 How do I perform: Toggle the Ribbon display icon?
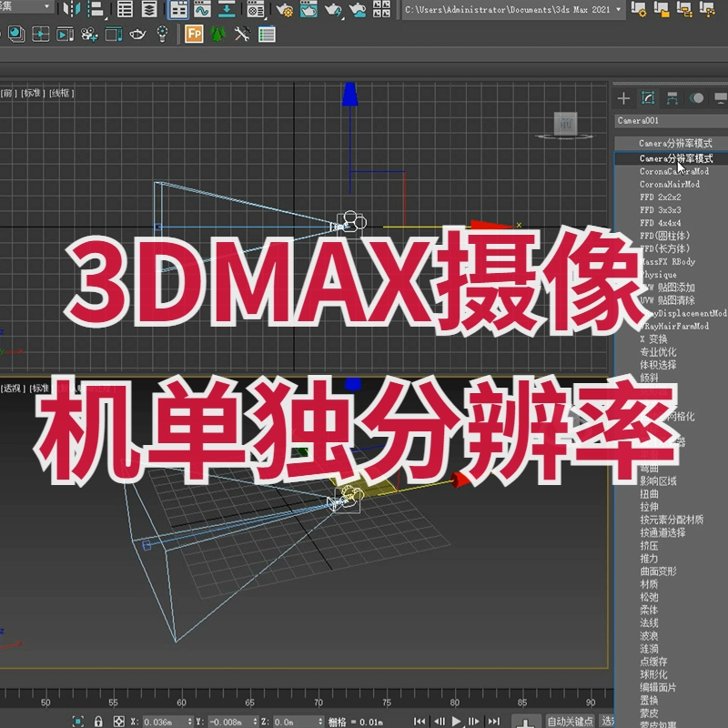click(179, 9)
